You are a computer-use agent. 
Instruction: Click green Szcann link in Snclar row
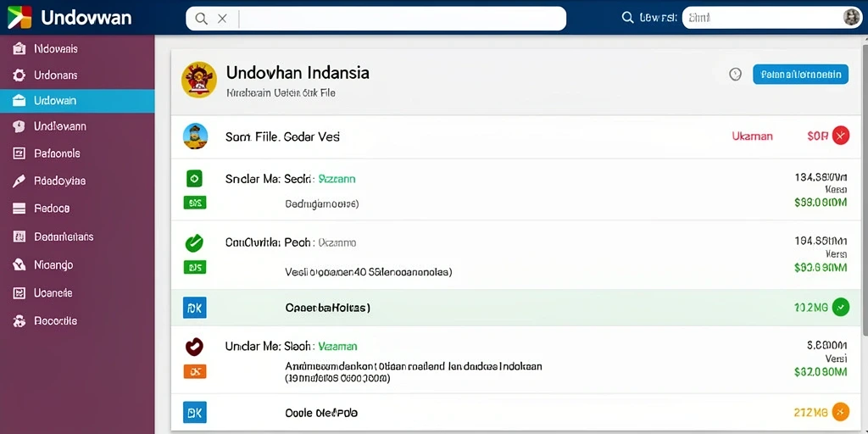pos(337,180)
